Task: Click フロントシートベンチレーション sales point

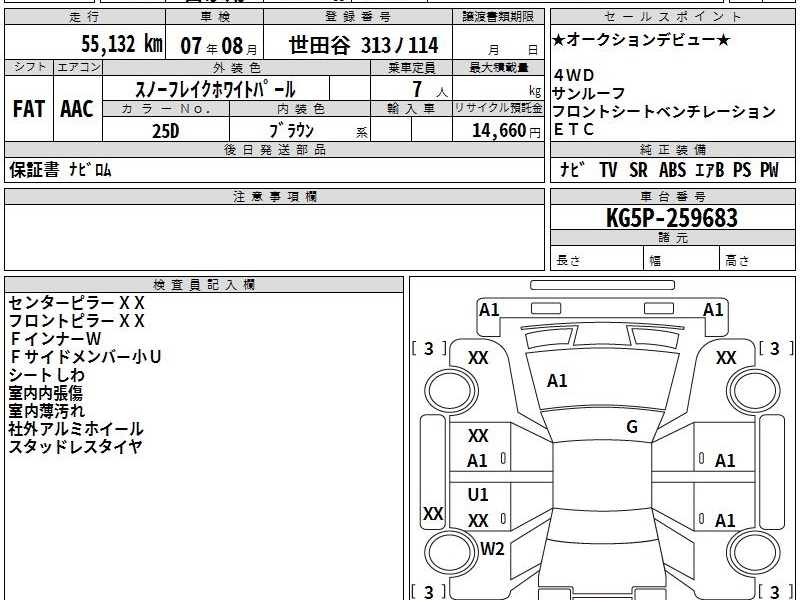Action: (x=664, y=112)
